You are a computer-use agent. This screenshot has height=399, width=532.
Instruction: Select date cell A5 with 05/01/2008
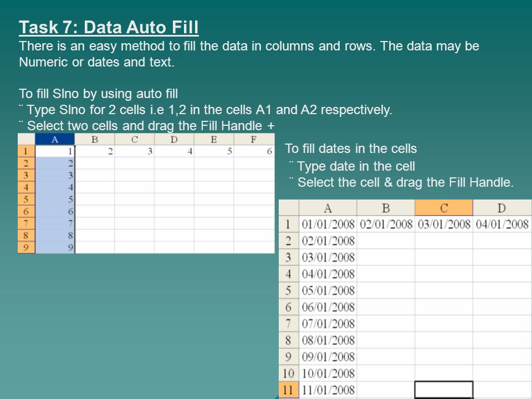[x=328, y=290]
